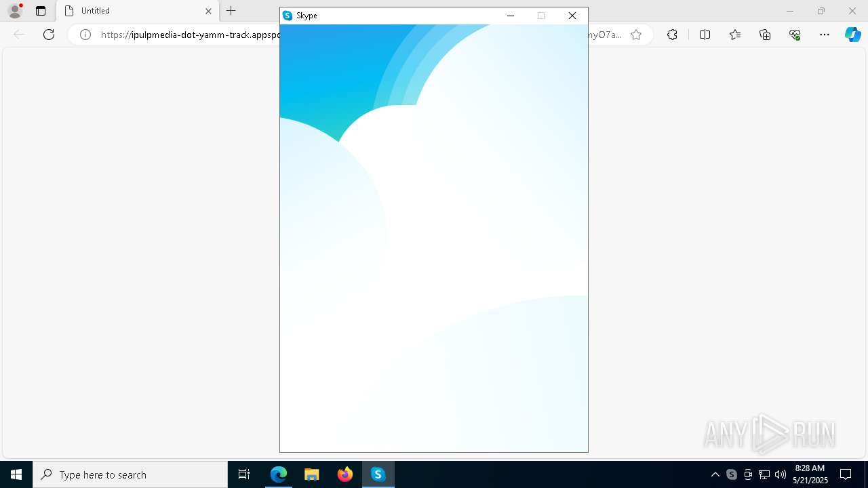Toggle Edge split screen
The width and height of the screenshot is (868, 488).
[705, 35]
